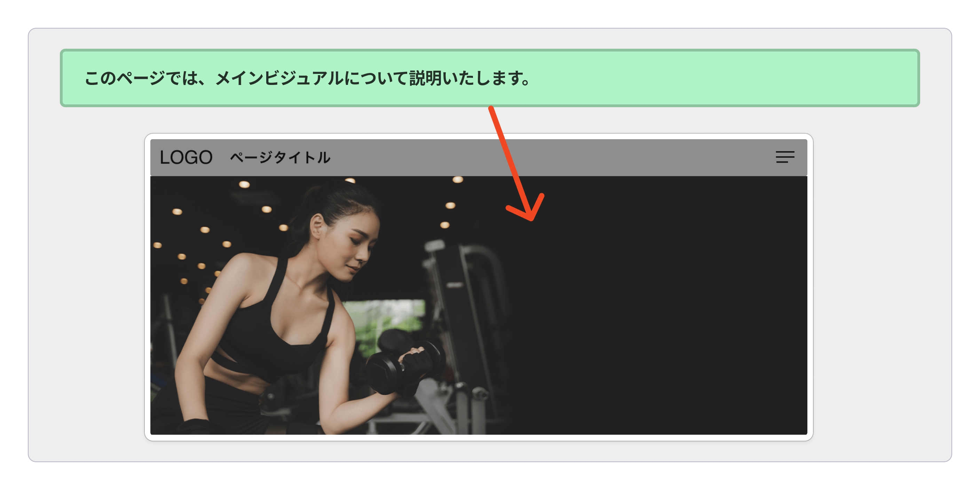Open the hamburger menu icon
Screen dimensions: 980x490
coord(785,157)
